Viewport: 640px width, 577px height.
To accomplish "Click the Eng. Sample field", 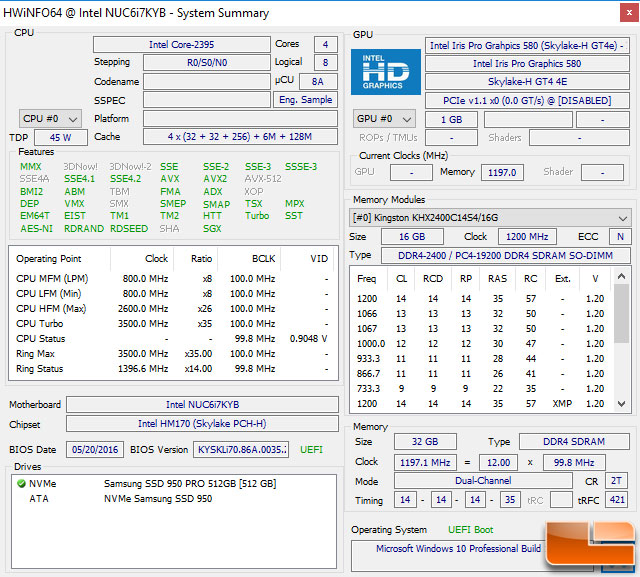I will (305, 100).
